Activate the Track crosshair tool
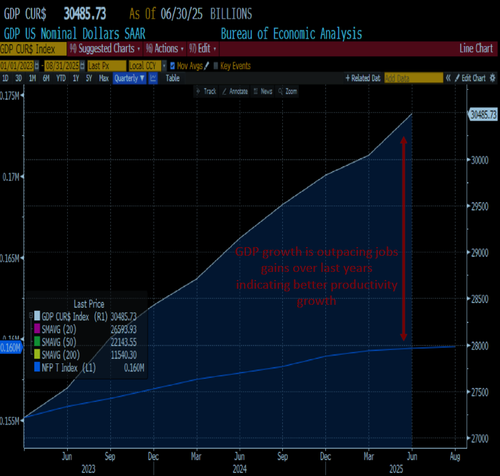Viewport: 500px width, 476px height. point(206,91)
